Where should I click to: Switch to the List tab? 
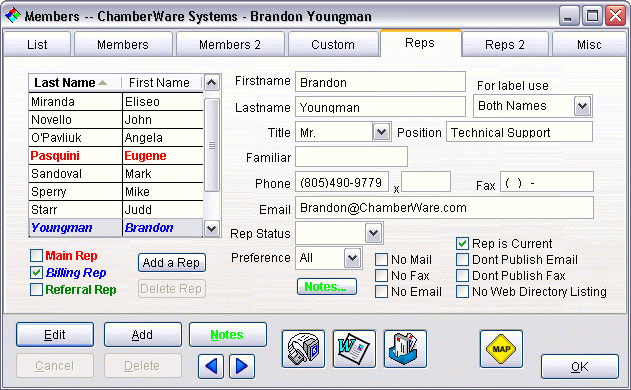[37, 44]
